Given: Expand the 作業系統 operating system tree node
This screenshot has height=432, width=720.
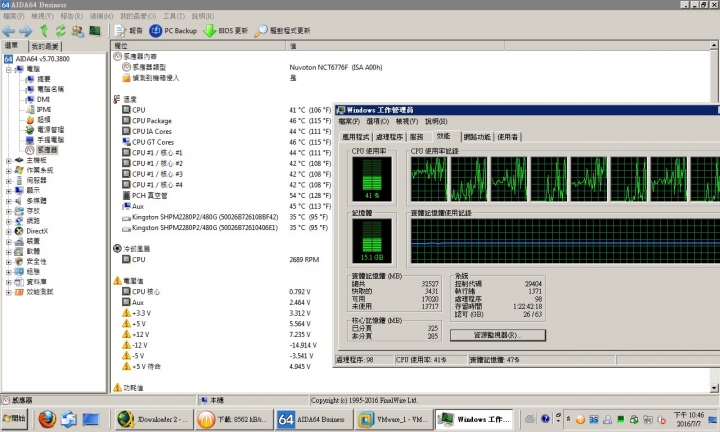Looking at the screenshot, I should [9, 170].
